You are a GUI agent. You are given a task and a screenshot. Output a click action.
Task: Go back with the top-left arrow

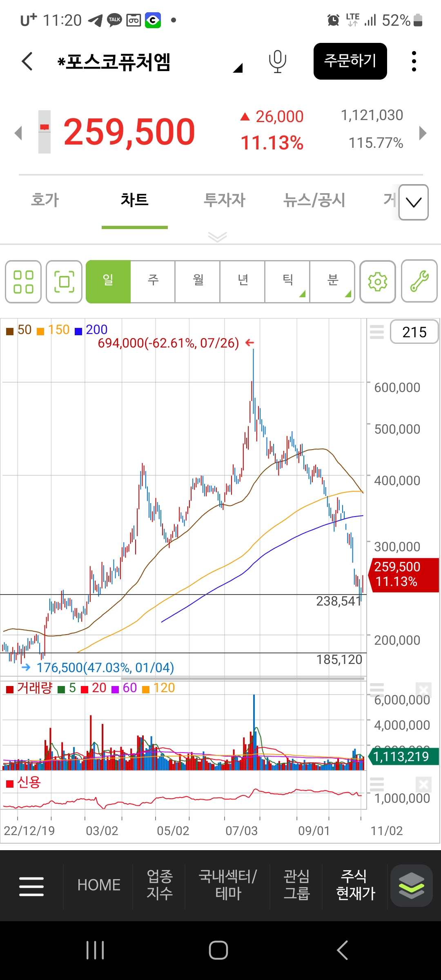pos(27,61)
